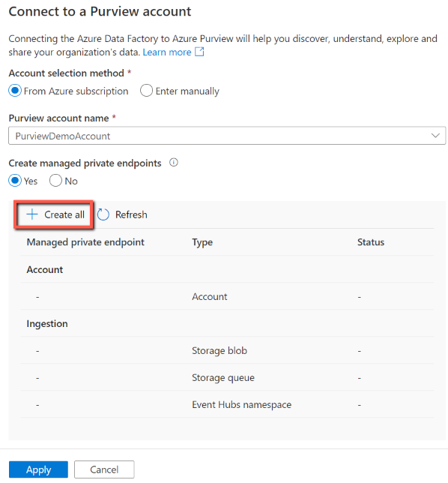The height and width of the screenshot is (483, 448).
Task: Click the Status dash in the Event Hubs namespace row
Action: point(360,405)
